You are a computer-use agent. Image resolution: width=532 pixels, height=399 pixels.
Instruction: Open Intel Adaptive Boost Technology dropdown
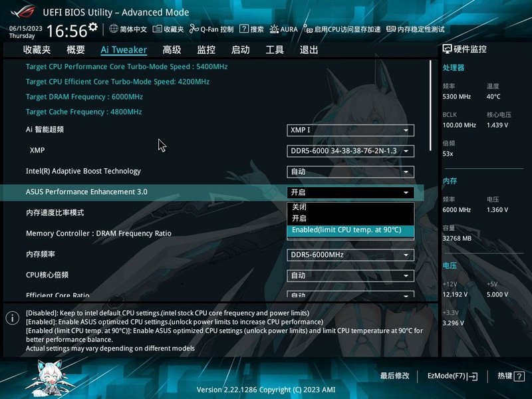(350, 172)
